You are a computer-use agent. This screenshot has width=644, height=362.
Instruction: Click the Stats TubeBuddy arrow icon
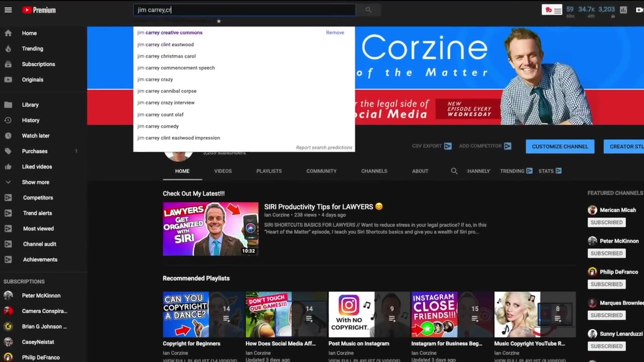(558, 171)
